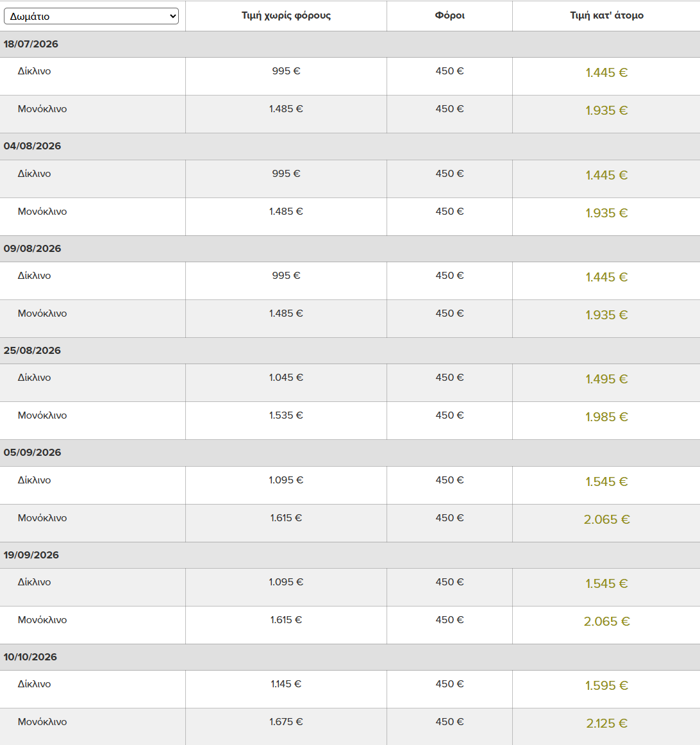Image resolution: width=700 pixels, height=745 pixels.
Task: Click the 1.675 € price without taxes
Action: 286,722
